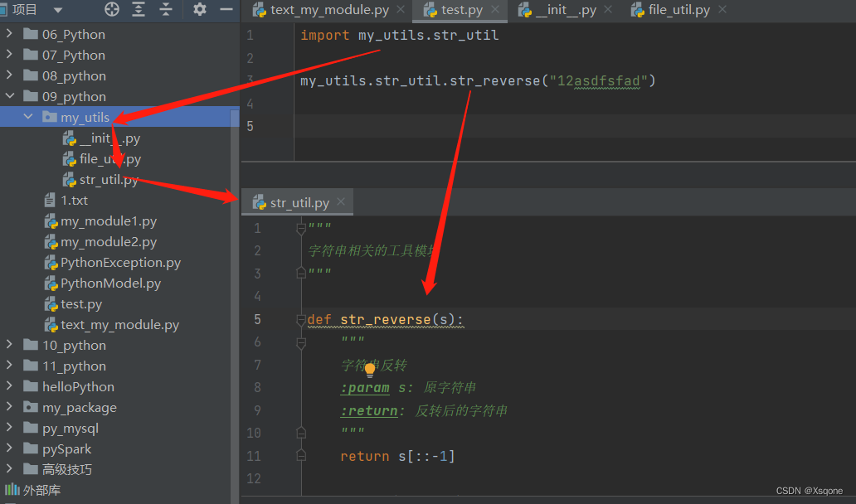Close the file_util.py tab
Viewport: 856px width, 504px height.
[722, 9]
